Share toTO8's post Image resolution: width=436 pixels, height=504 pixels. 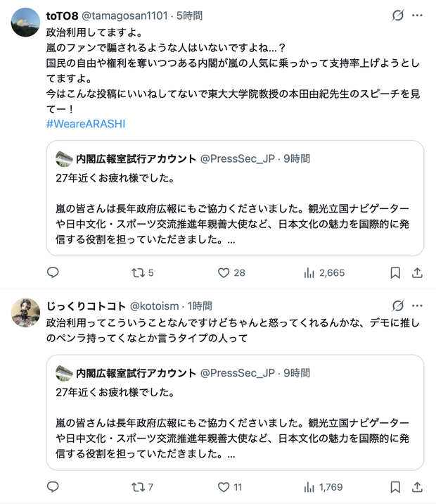pyautogui.click(x=417, y=273)
